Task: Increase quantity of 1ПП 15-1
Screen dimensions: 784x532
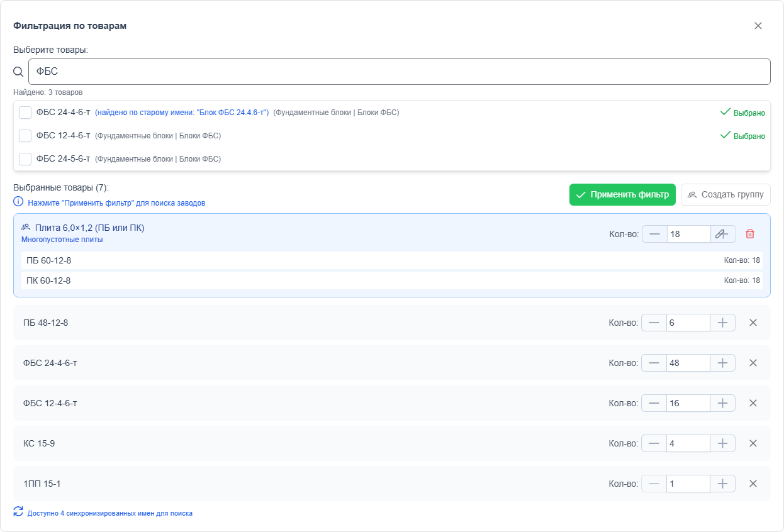Action: coord(722,484)
